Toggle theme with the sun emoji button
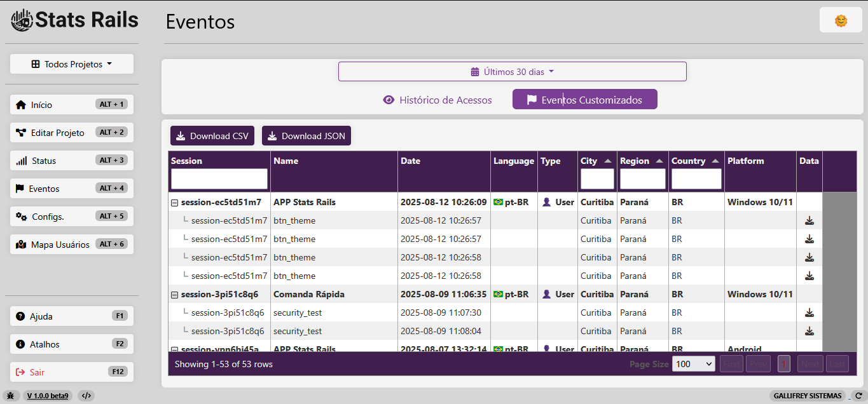Image resolution: width=868 pixels, height=404 pixels. [x=841, y=21]
